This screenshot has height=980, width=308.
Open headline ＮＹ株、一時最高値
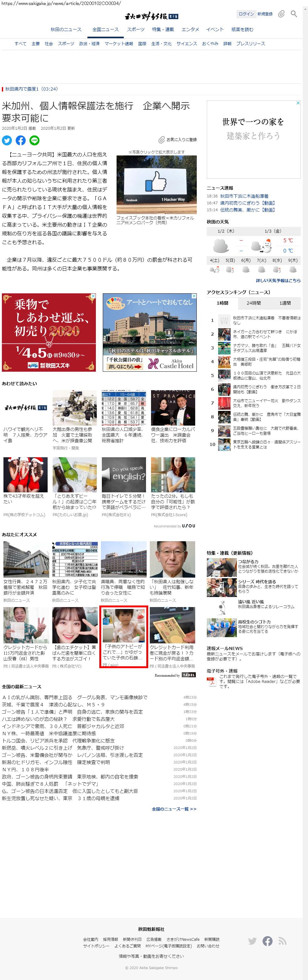click(x=49, y=733)
